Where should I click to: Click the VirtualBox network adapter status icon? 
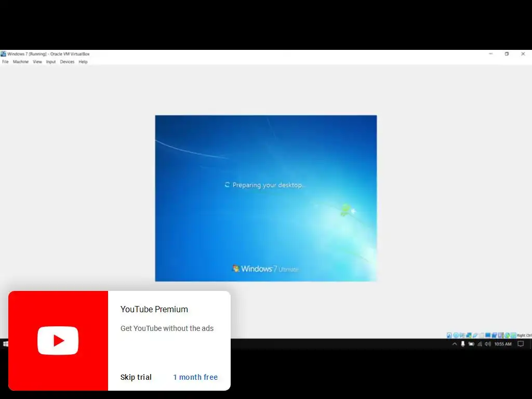pyautogui.click(x=469, y=335)
